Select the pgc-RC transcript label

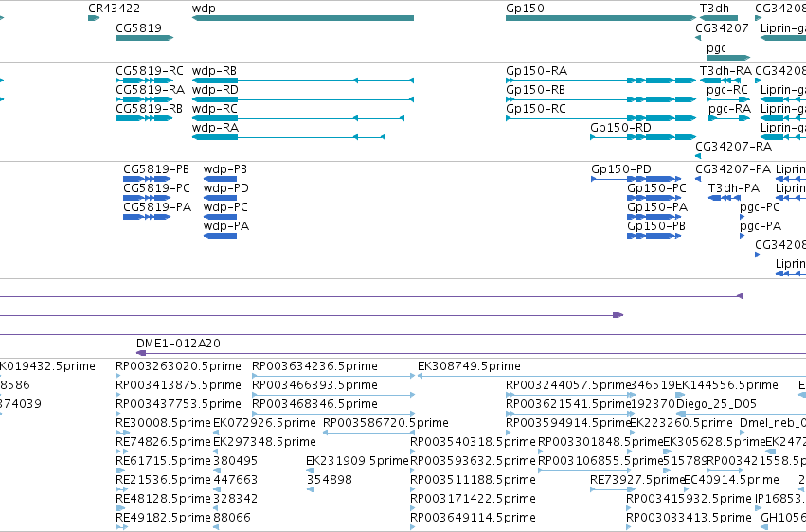click(x=726, y=89)
